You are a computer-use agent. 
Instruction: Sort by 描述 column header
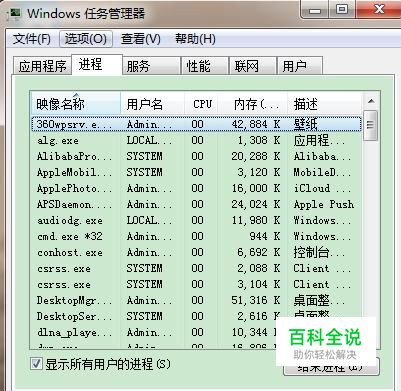[x=325, y=104]
